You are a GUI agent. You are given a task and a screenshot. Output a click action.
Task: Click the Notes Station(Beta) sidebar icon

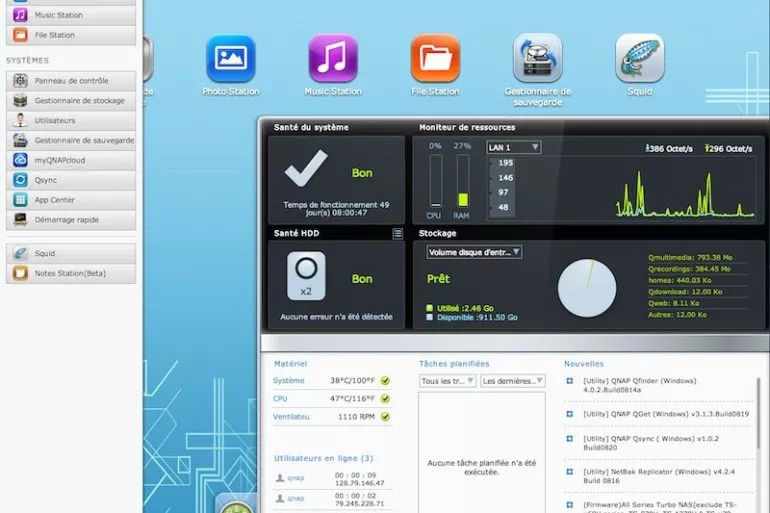coord(20,273)
